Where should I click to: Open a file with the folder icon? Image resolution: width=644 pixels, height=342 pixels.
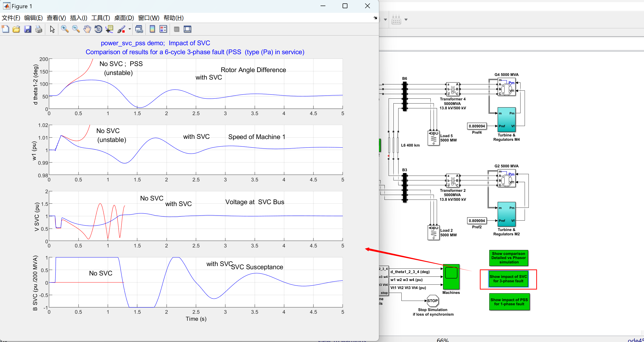(16, 29)
